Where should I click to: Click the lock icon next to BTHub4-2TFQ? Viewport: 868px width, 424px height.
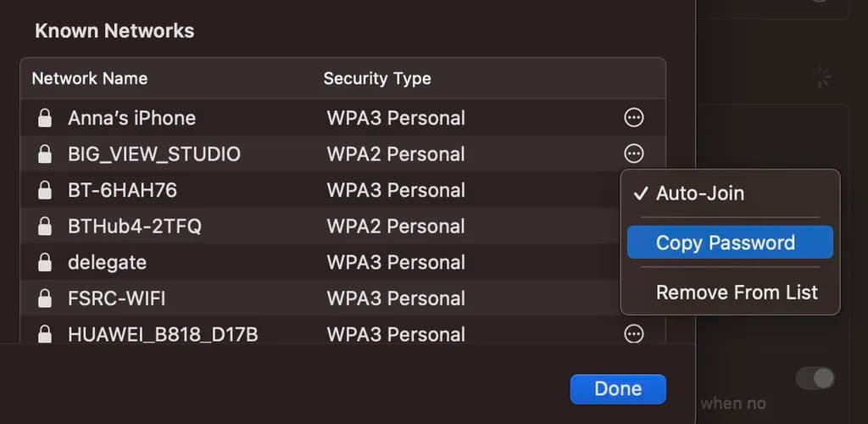point(45,226)
